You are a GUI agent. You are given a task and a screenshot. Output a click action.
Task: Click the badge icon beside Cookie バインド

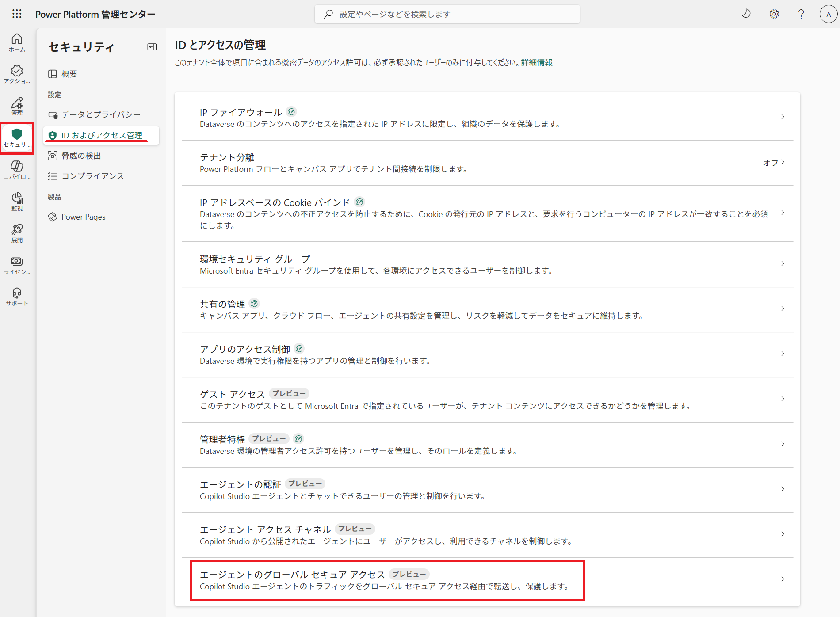pos(359,202)
